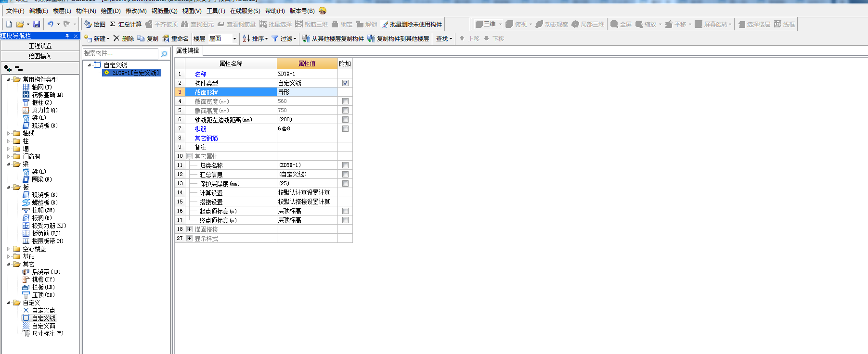This screenshot has height=354, width=868.
Task: Click the 删除 delete X icon
Action: click(x=117, y=38)
